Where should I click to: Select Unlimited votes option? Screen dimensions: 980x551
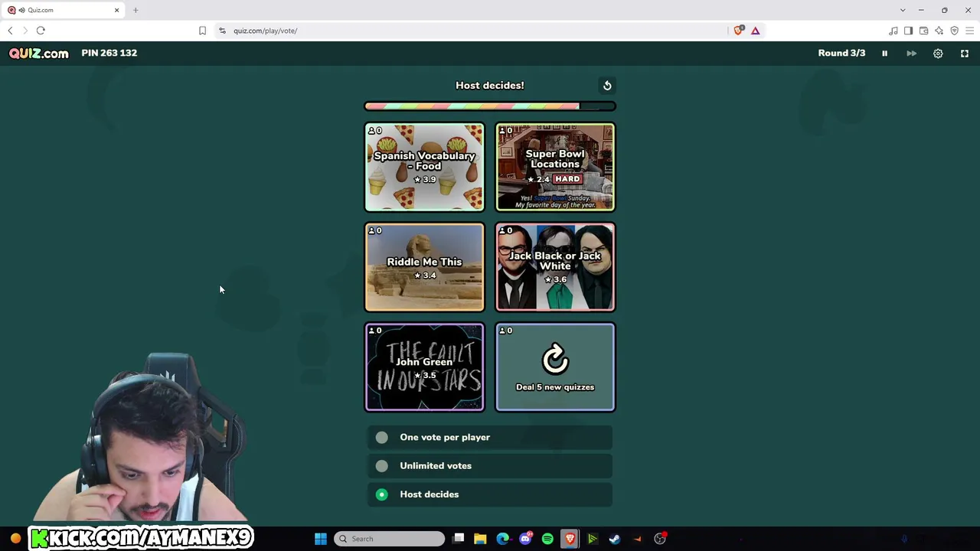(490, 466)
